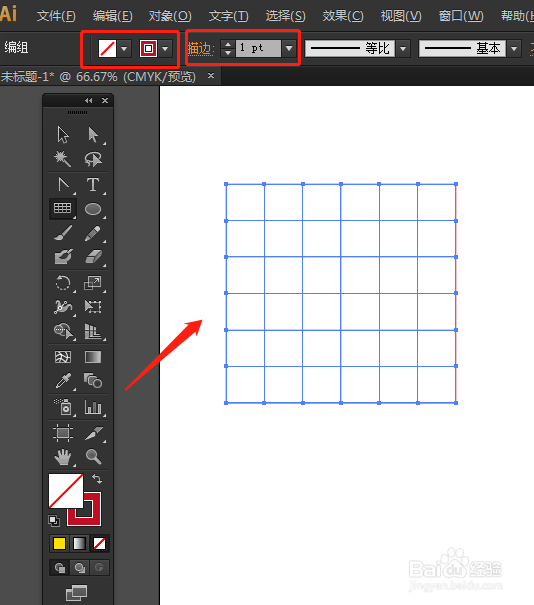Activate Draw Inside mode

pyautogui.click(x=100, y=568)
